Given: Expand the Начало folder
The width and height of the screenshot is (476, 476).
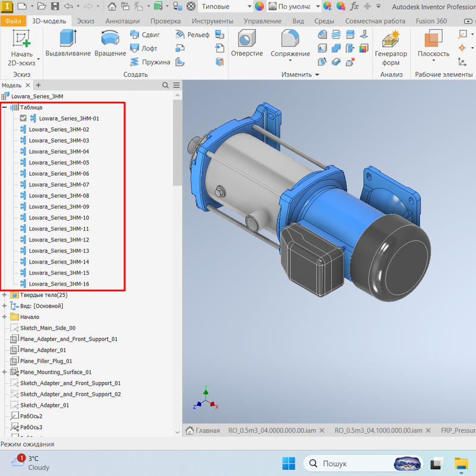Looking at the screenshot, I should click(4, 317).
